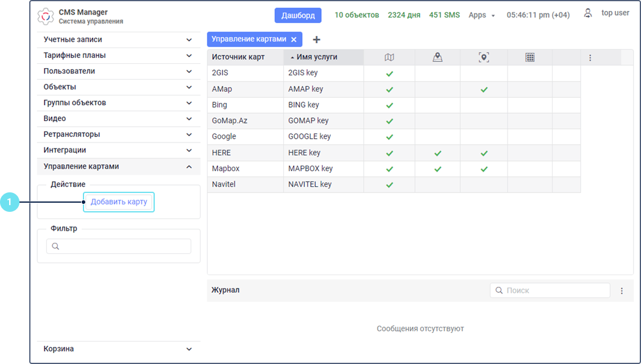Open the table's three-dot column options
641x364 pixels.
coord(590,58)
